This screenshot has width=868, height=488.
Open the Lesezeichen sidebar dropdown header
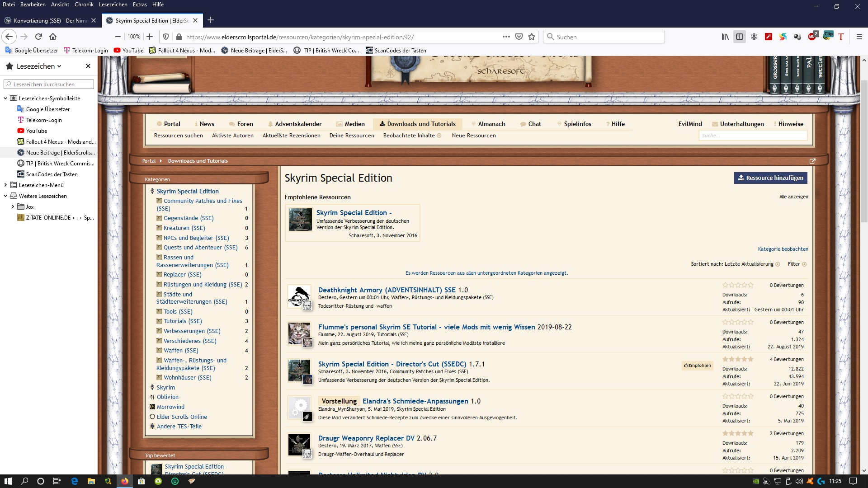[38, 66]
